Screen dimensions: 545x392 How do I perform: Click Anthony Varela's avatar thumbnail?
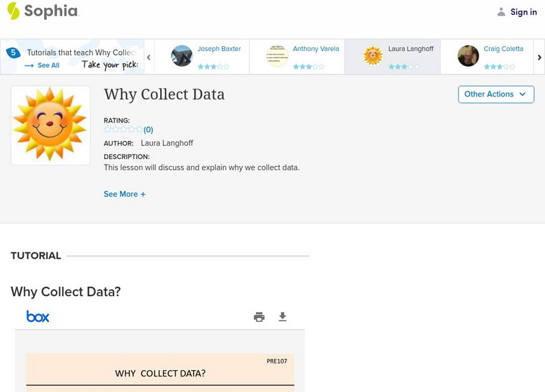point(277,56)
